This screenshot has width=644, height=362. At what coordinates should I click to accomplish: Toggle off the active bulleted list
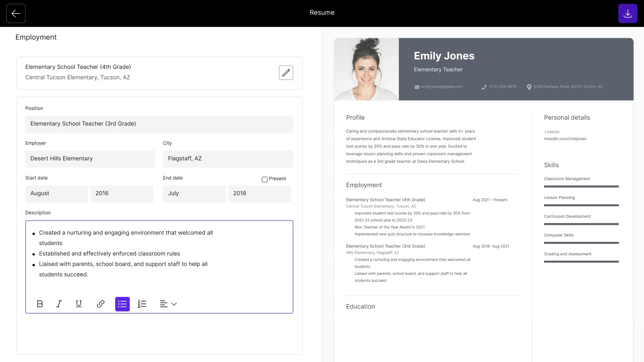click(x=122, y=304)
